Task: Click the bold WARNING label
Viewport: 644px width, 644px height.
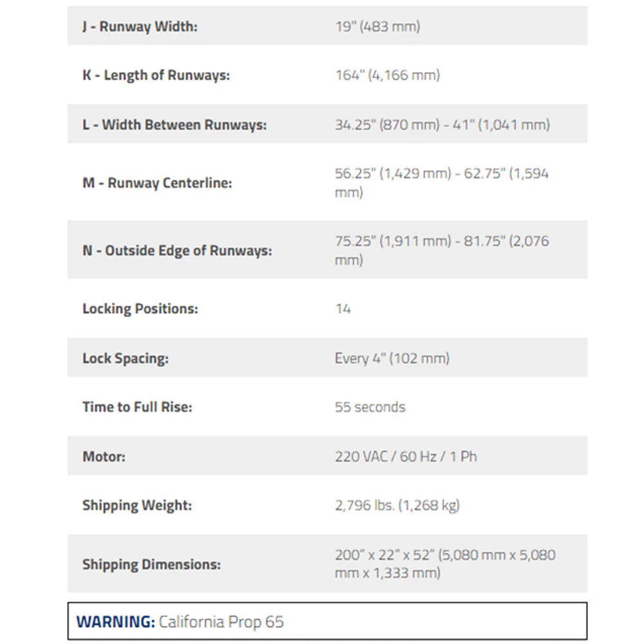Action: pos(116,621)
